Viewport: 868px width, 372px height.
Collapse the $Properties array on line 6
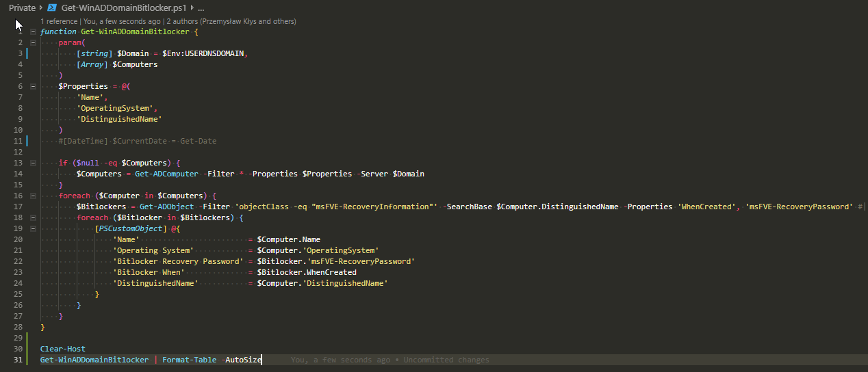[33, 87]
